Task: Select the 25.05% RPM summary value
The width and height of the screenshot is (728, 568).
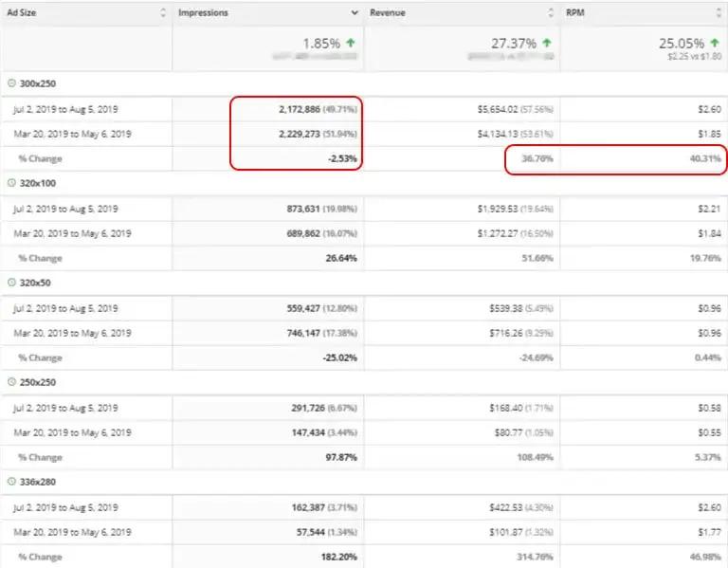Action: tap(682, 44)
